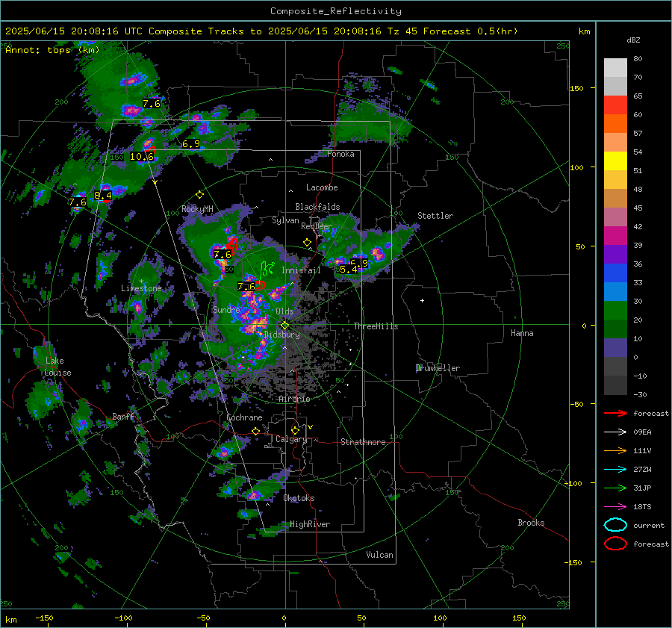Click the RockyMH label
Viewport: 672px width, 628px height.
pos(197,209)
